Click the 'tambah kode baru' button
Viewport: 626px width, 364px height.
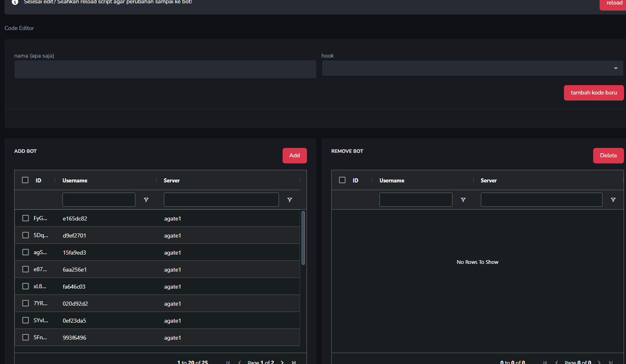594,93
